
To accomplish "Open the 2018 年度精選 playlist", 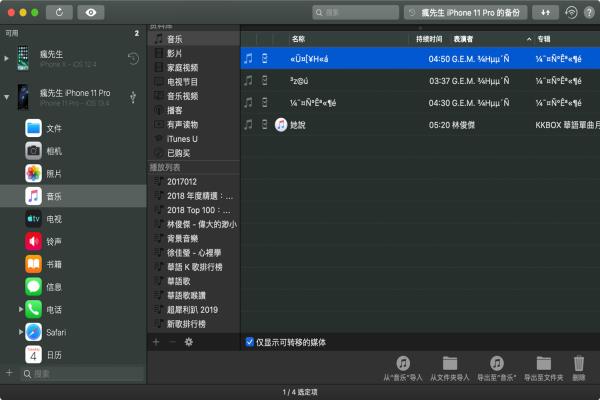I will pos(194,196).
